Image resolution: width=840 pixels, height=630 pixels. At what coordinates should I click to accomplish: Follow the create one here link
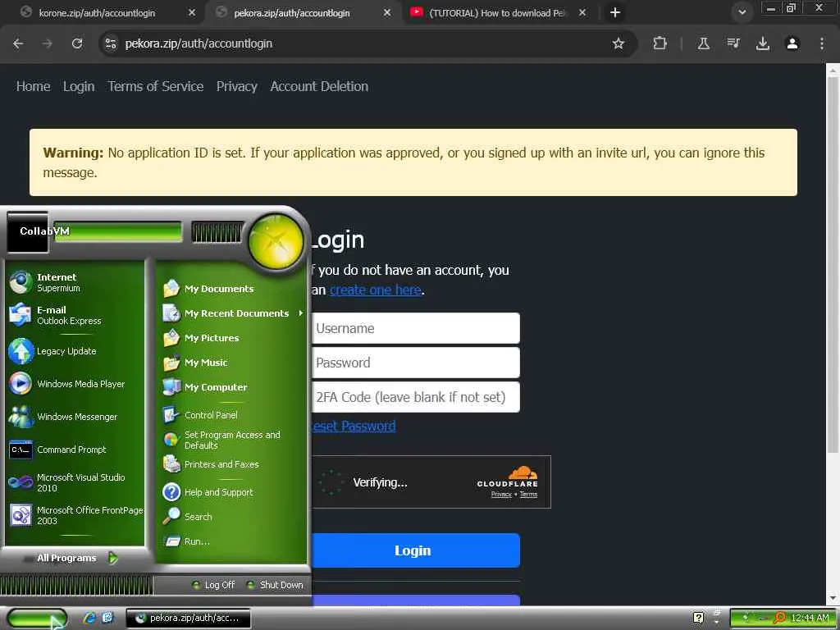click(376, 290)
